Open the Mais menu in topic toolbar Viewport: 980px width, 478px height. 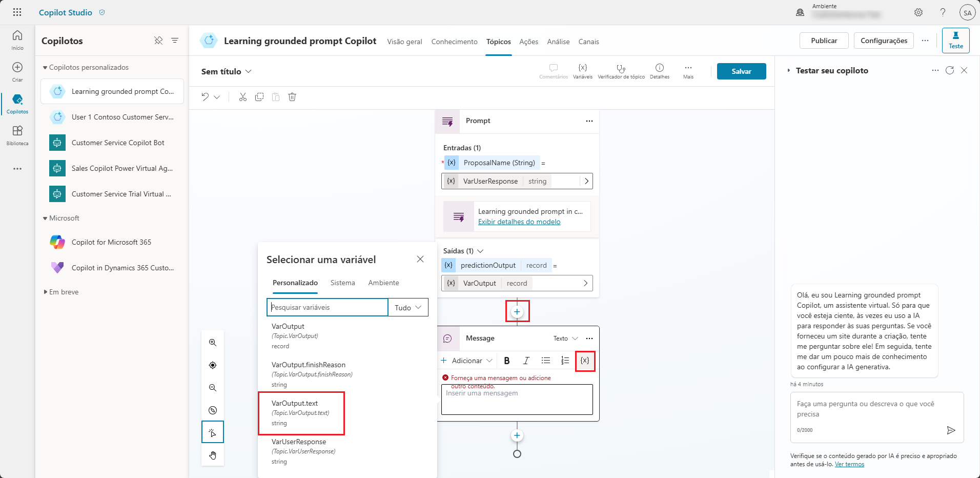point(688,71)
